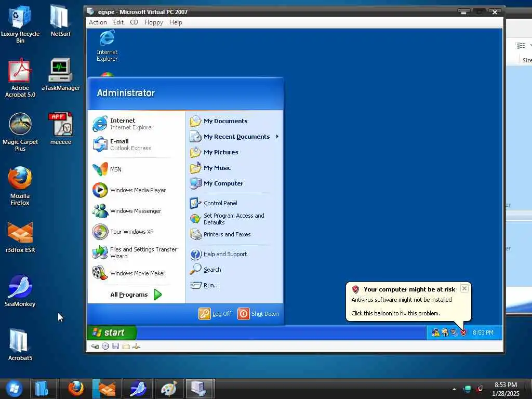Image resolution: width=532 pixels, height=399 pixels.
Task: Click the hard disk status icon in Virtual PC
Action: 95,347
